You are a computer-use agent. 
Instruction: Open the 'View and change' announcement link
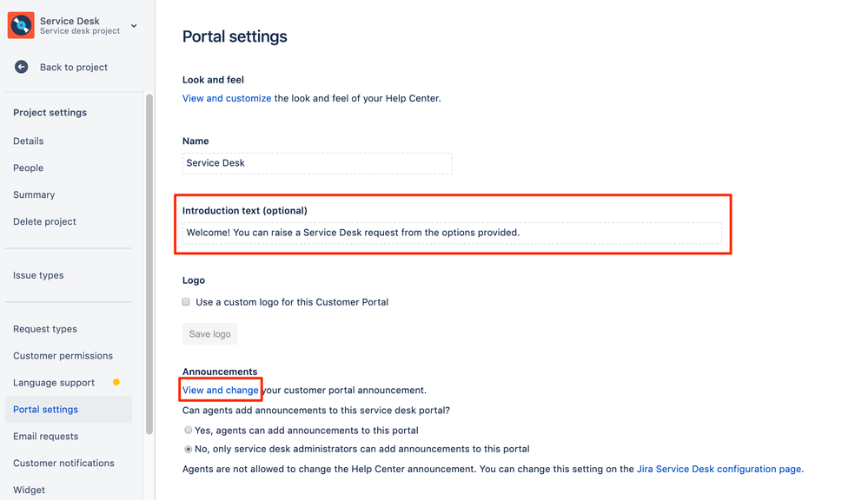pyautogui.click(x=220, y=389)
